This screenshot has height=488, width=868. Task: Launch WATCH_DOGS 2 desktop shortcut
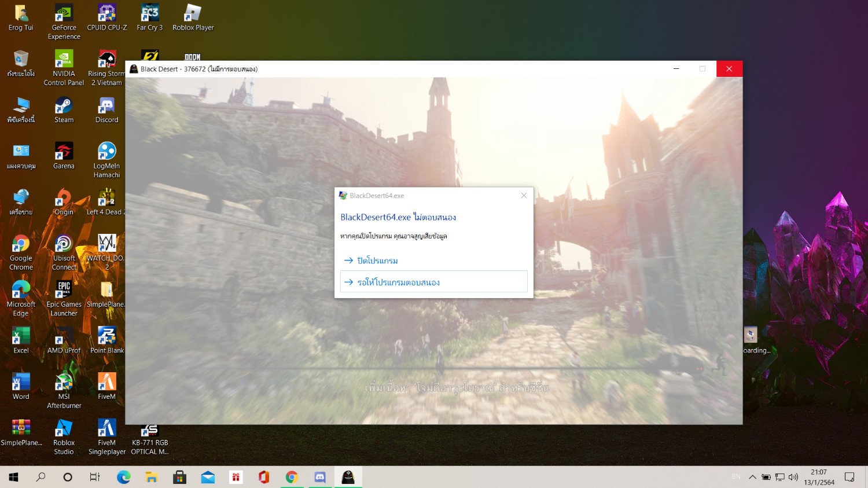click(106, 253)
